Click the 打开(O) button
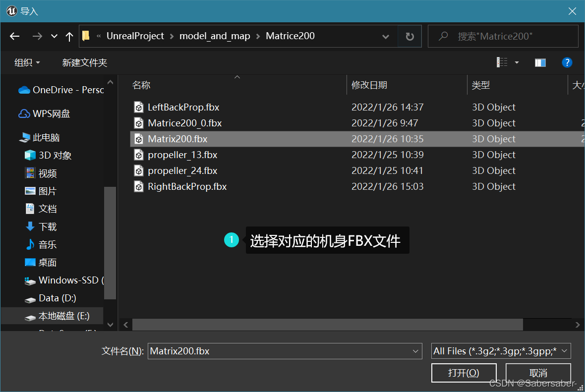The width and height of the screenshot is (585, 392). tap(464, 373)
